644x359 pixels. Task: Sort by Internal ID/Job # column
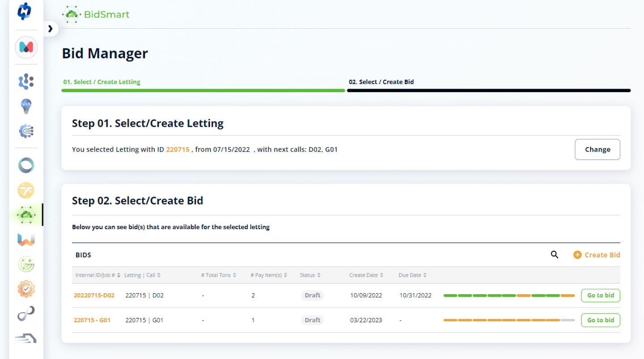click(98, 275)
